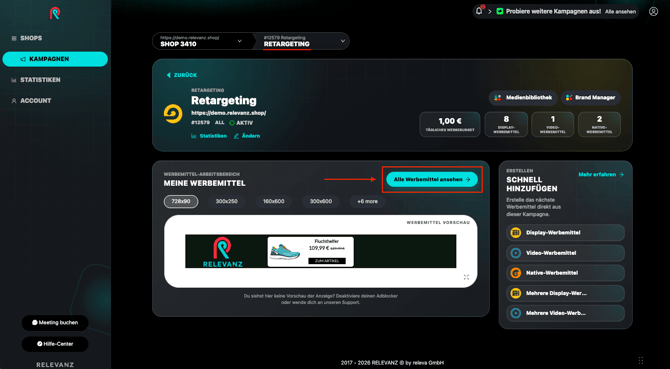This screenshot has width=670, height=369.
Task: Click Meeting buchen button
Action: 55,323
